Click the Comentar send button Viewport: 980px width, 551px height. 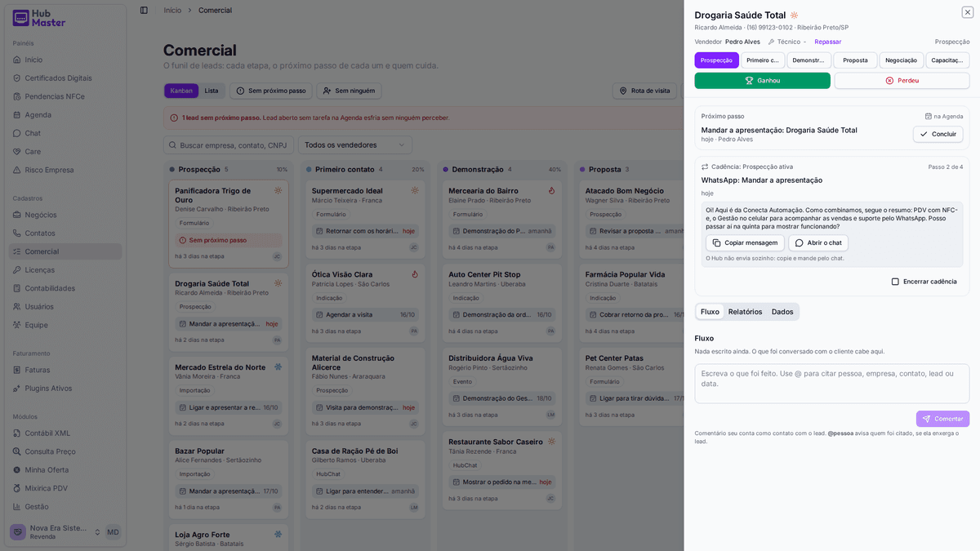[x=942, y=419]
